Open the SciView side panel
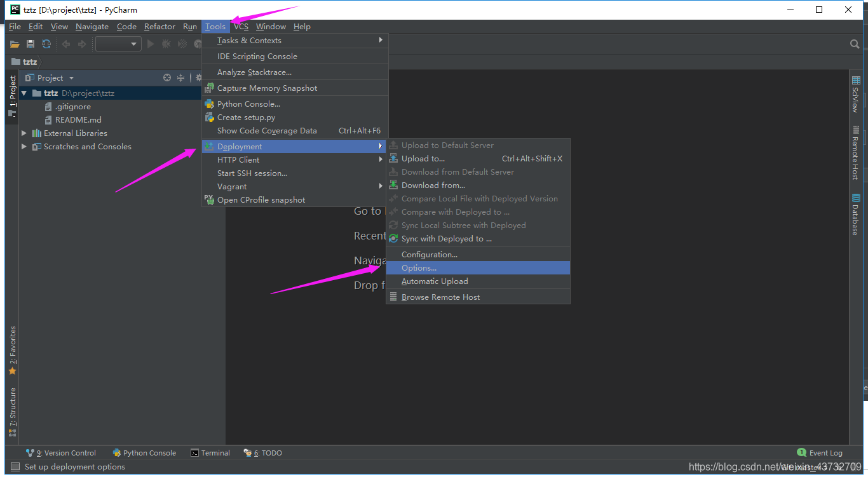Image resolution: width=868 pixels, height=479 pixels. click(855, 94)
